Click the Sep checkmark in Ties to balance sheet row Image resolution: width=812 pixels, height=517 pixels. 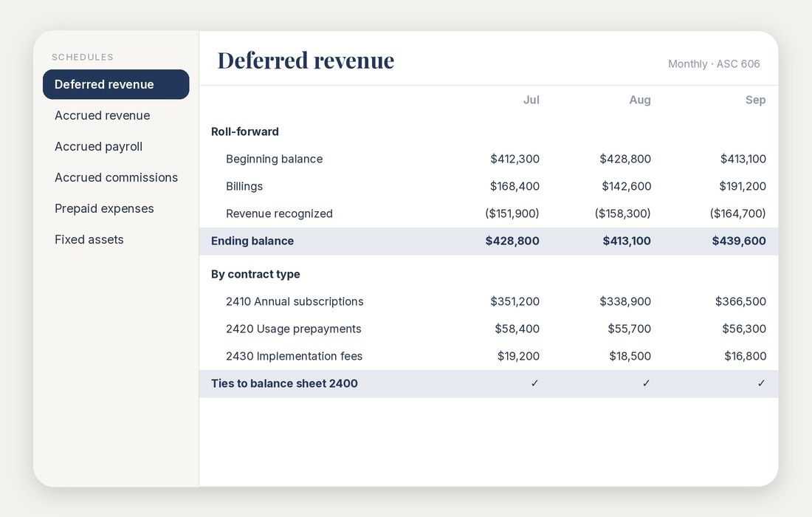pos(761,383)
